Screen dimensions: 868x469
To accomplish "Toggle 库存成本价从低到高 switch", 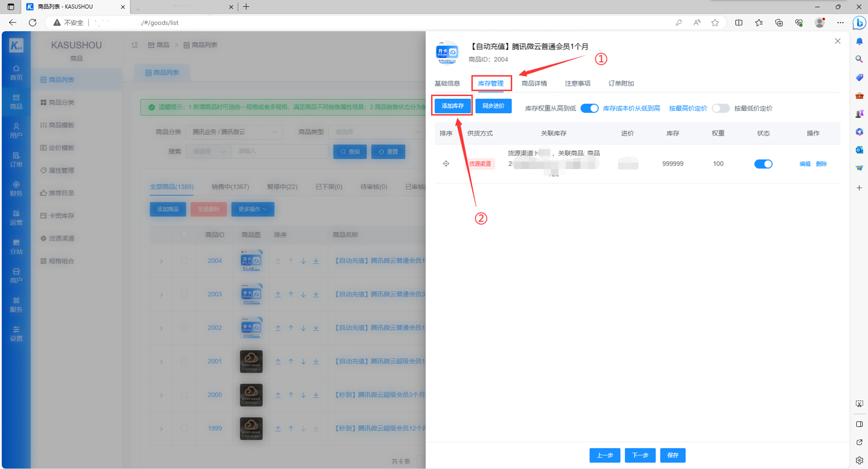I will (589, 108).
